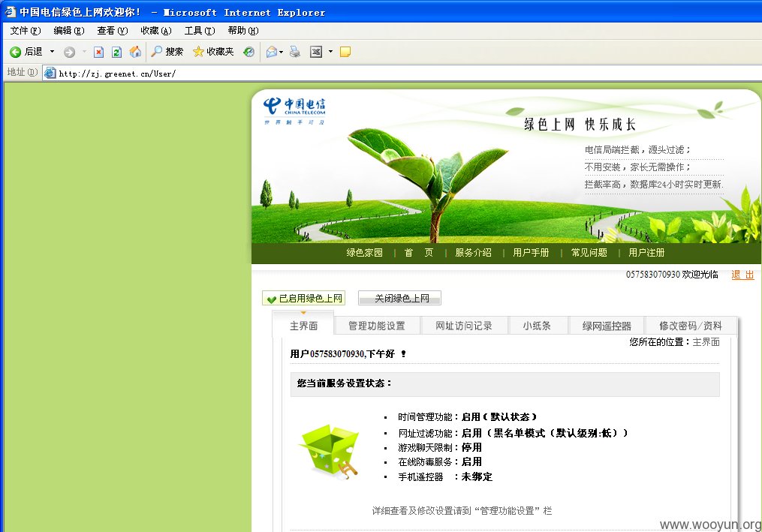Viewport: 762px width, 532px height.
Task: Click the 手机遥控器 status line
Action: coord(445,476)
